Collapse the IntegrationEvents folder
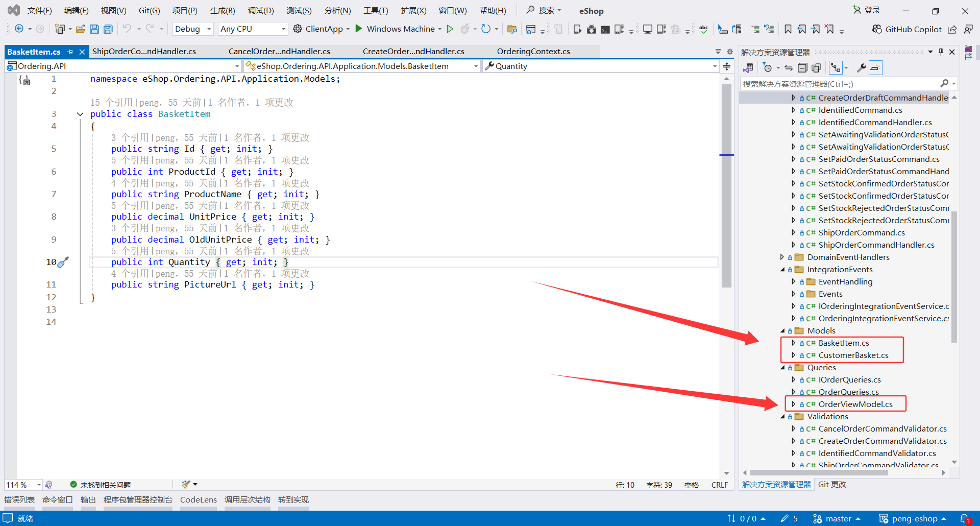The height and width of the screenshot is (526, 980). point(782,270)
